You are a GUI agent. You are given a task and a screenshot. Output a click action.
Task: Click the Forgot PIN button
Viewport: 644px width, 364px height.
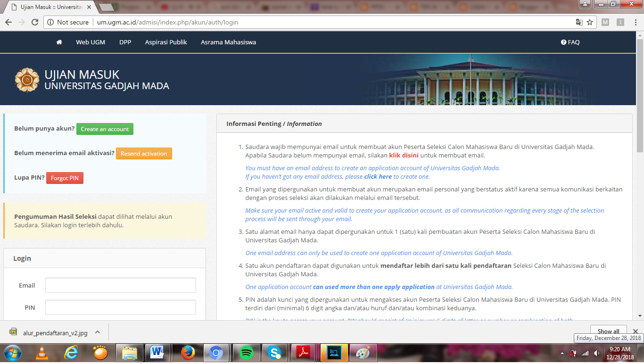[65, 178]
